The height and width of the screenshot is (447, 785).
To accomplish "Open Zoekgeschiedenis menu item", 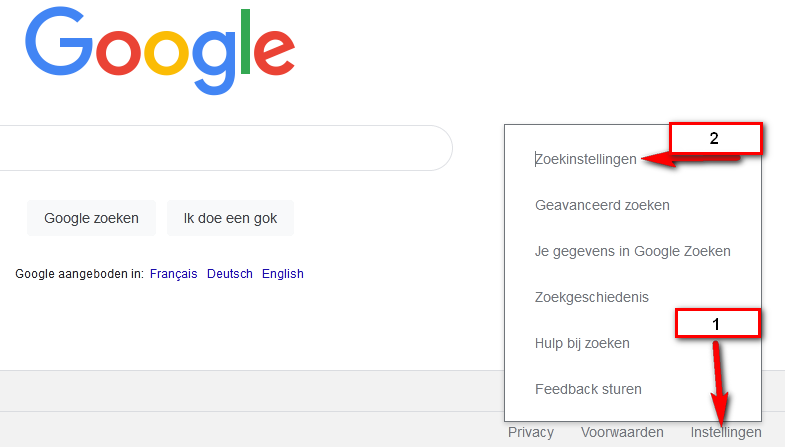I will pyautogui.click(x=592, y=297).
